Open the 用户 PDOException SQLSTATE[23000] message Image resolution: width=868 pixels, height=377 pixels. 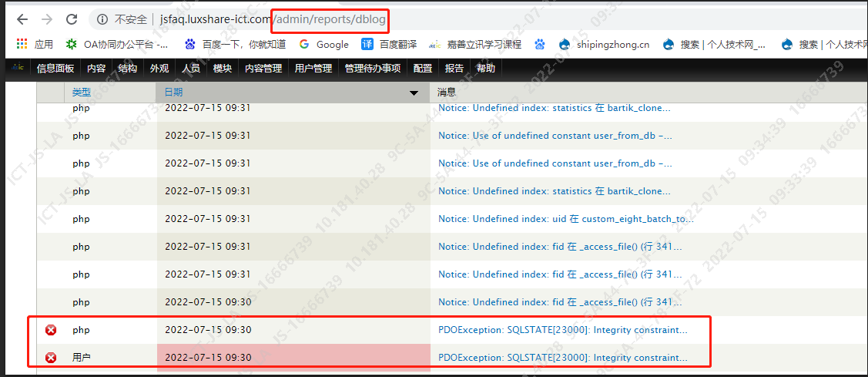pos(563,358)
